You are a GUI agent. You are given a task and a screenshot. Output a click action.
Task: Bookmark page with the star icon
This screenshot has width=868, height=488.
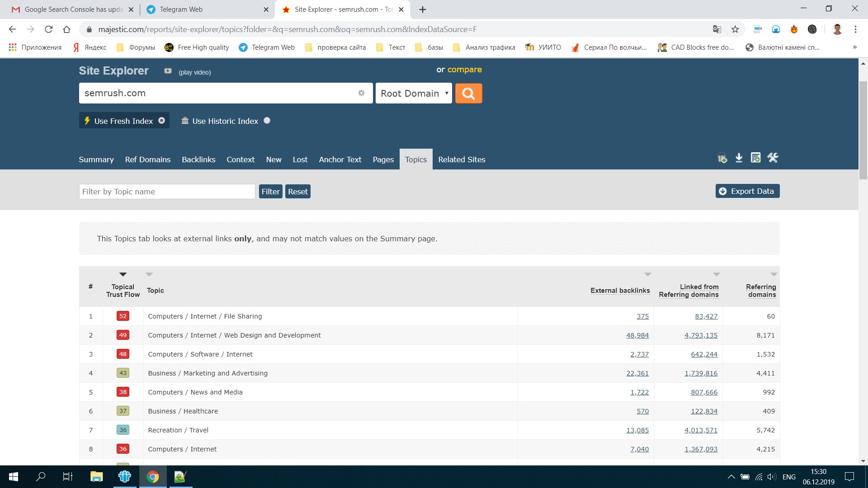[x=735, y=29]
